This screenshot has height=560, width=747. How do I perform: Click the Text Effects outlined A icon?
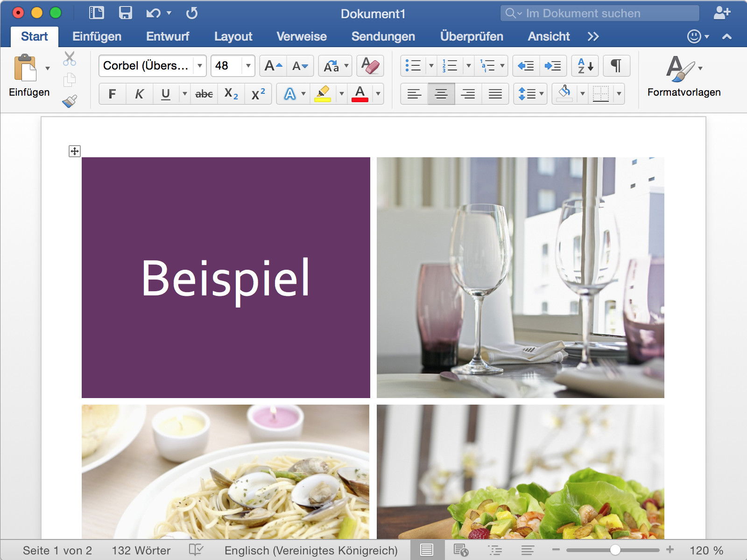(290, 94)
